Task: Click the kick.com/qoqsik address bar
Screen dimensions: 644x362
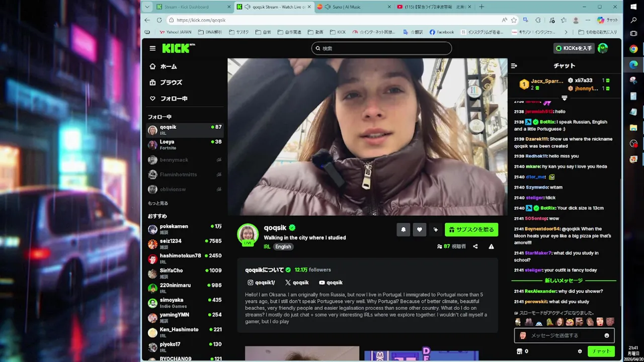Action: (x=332, y=20)
